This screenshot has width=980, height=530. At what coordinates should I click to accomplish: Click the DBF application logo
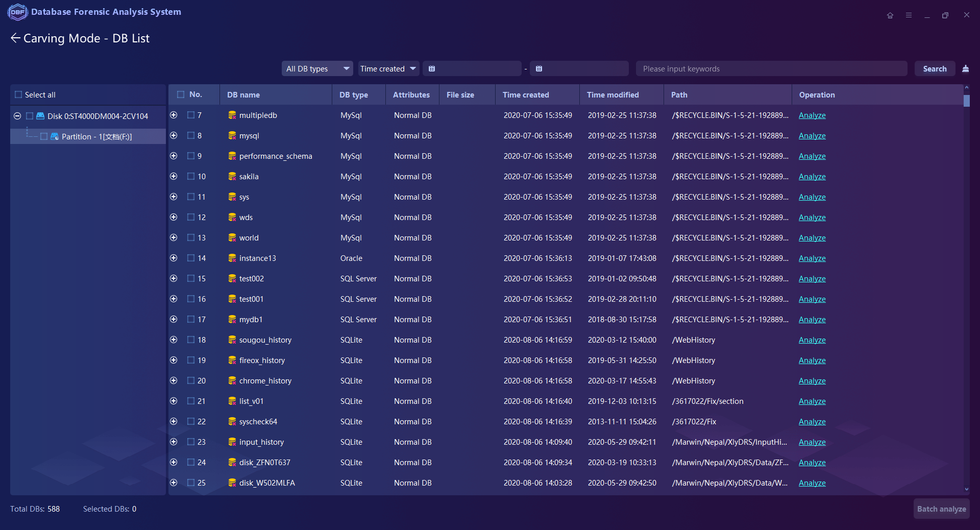click(x=17, y=12)
